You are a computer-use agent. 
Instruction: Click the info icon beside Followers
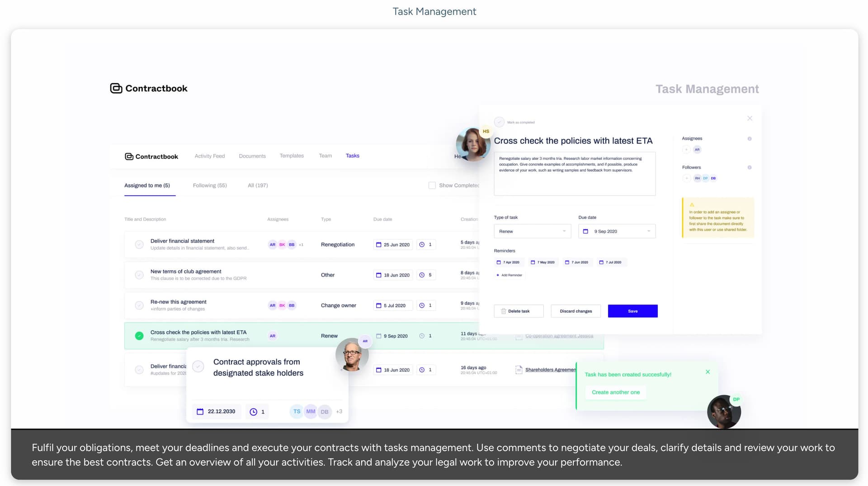(750, 167)
